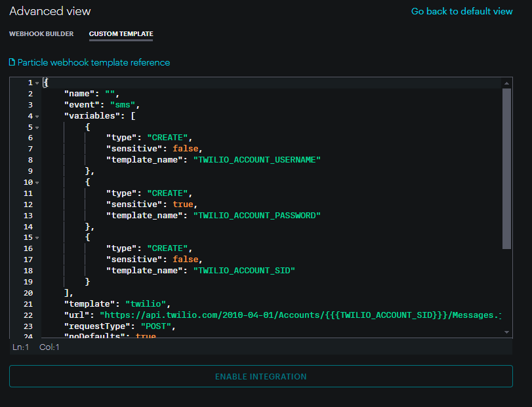532x407 pixels.
Task: Fold the object starting on line 10
Action: [x=37, y=183]
